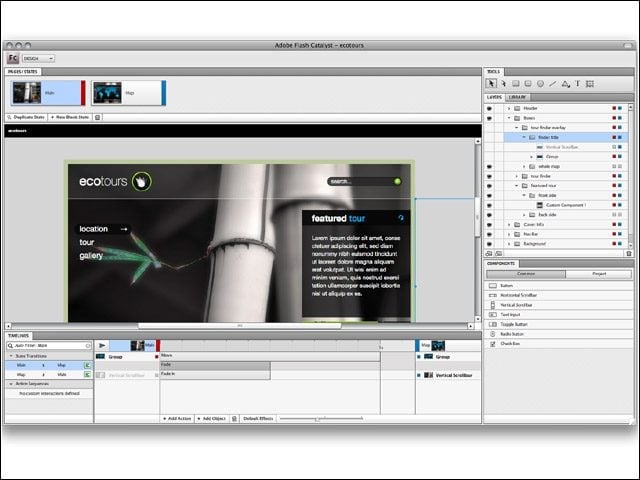Select the Rounded Rectangle tool
640x480 pixels.
tap(528, 84)
